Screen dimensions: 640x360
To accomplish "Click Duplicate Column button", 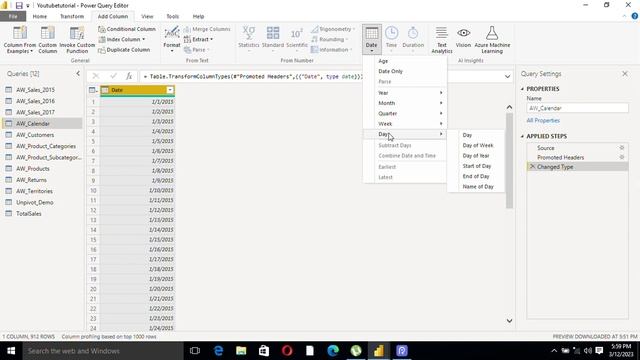I will [124, 50].
